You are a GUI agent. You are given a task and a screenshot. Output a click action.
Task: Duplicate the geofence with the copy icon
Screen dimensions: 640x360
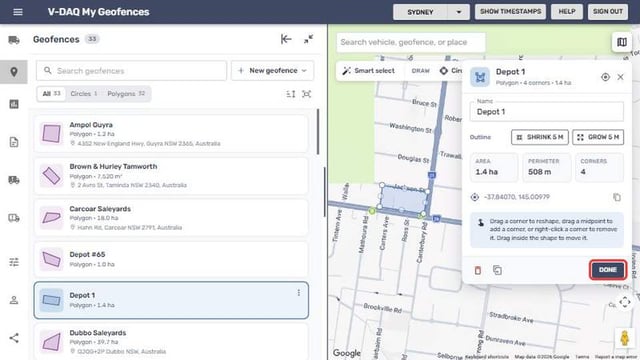point(497,270)
